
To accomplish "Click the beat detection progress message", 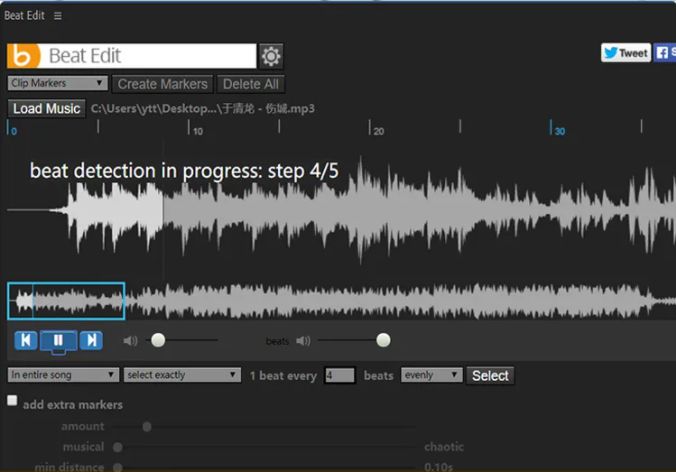I will pyautogui.click(x=184, y=171).
